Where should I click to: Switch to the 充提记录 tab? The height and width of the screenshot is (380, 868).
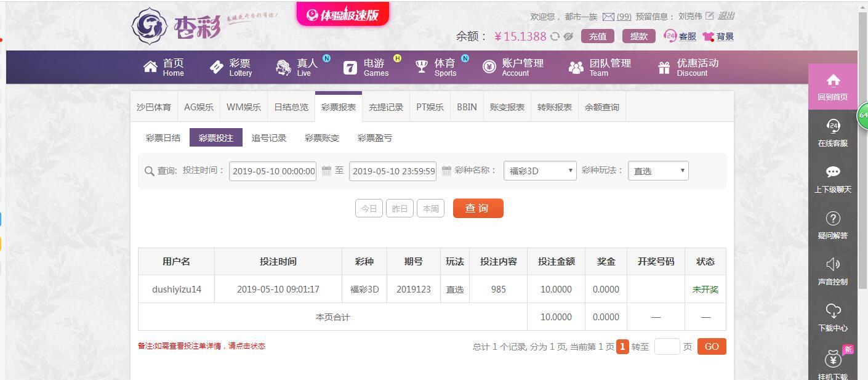pos(385,107)
